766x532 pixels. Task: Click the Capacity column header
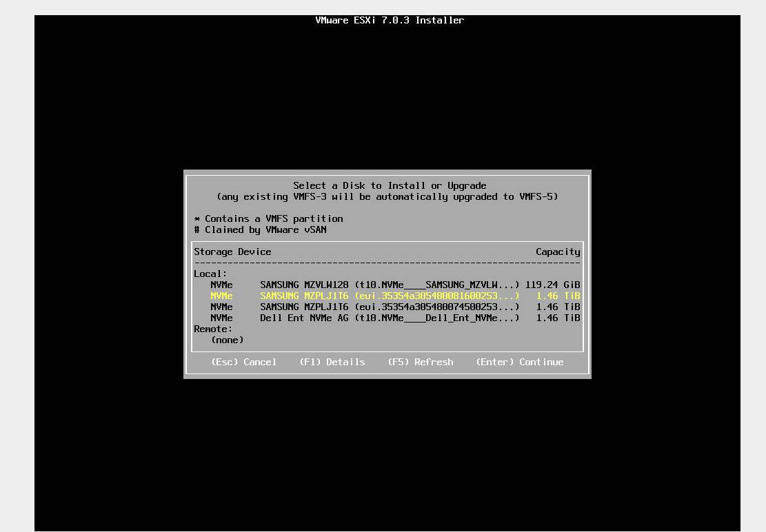(558, 252)
